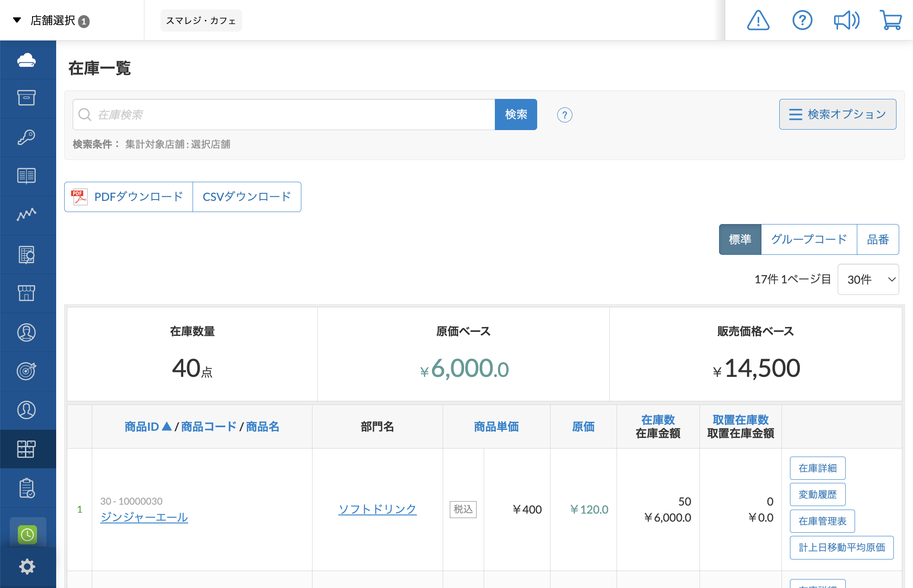Open the inventory shelves icon in the sidebar

(27, 449)
